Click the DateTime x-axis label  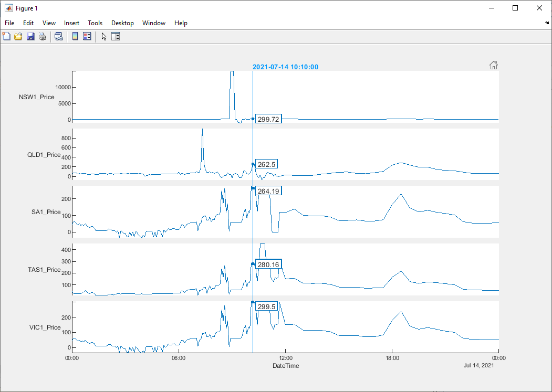[x=286, y=366]
